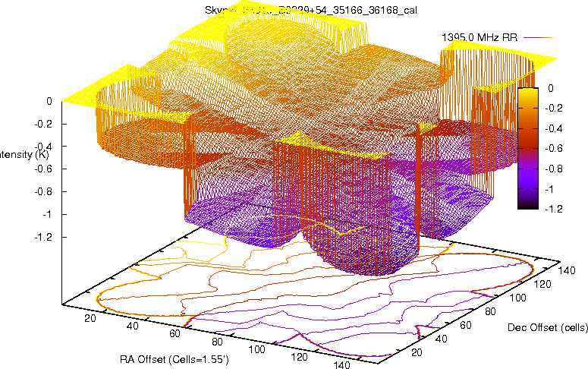The height and width of the screenshot is (369, 588).
Task: Click intensity axis tick label -0.6
Action: click(x=43, y=169)
